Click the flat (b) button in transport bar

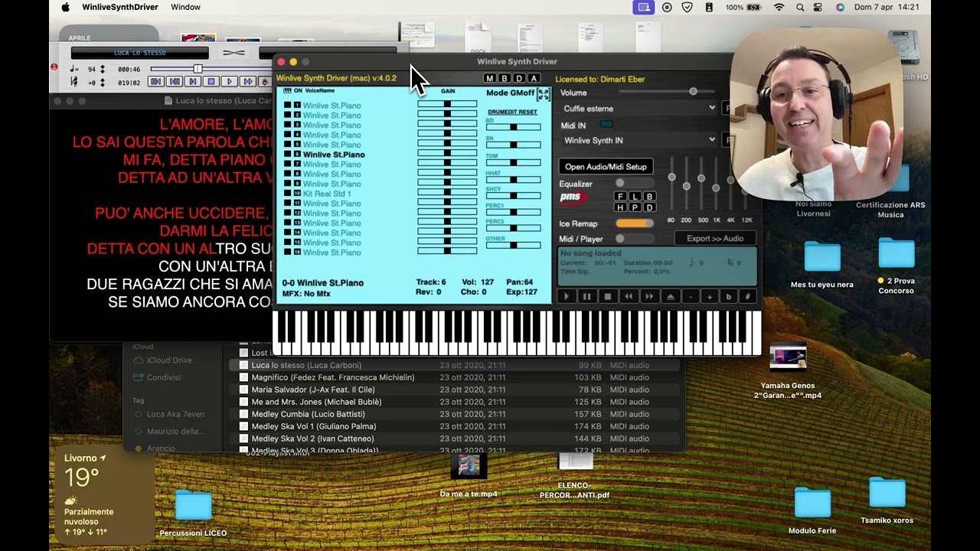point(728,296)
